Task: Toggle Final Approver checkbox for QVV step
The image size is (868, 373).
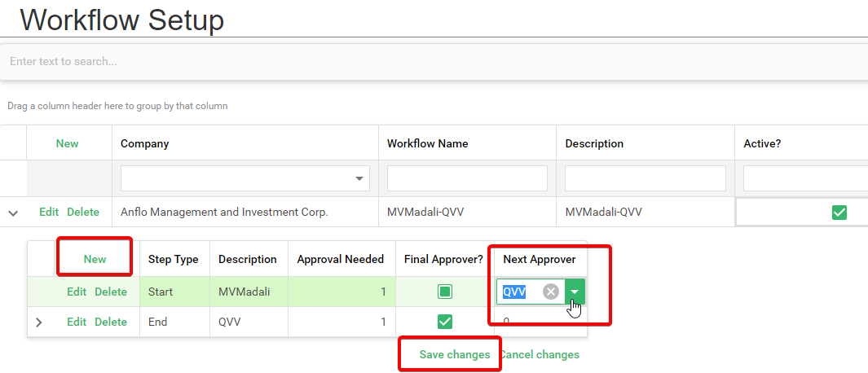Action: (444, 322)
